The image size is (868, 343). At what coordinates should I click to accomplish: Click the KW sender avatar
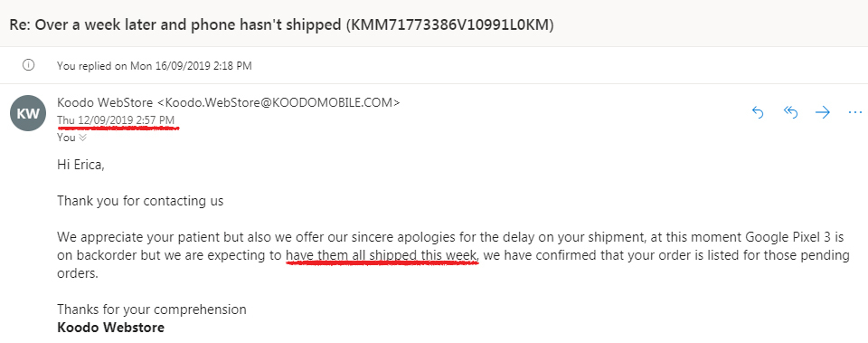point(28,114)
